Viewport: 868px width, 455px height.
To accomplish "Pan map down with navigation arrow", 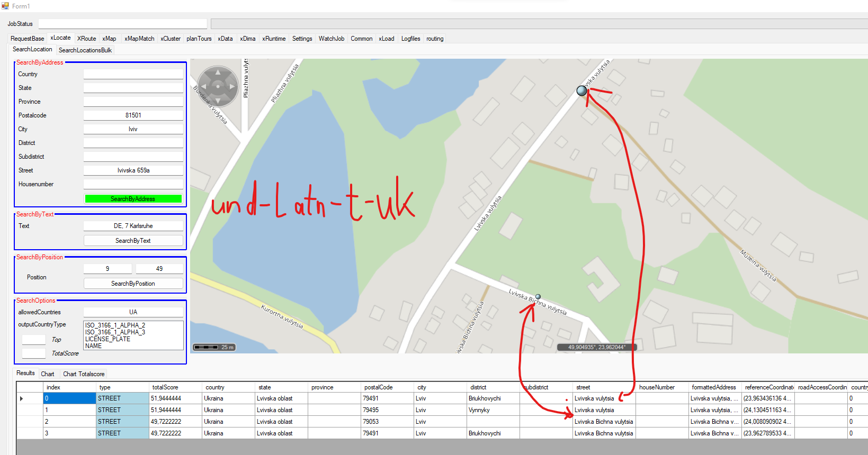I will pyautogui.click(x=218, y=100).
